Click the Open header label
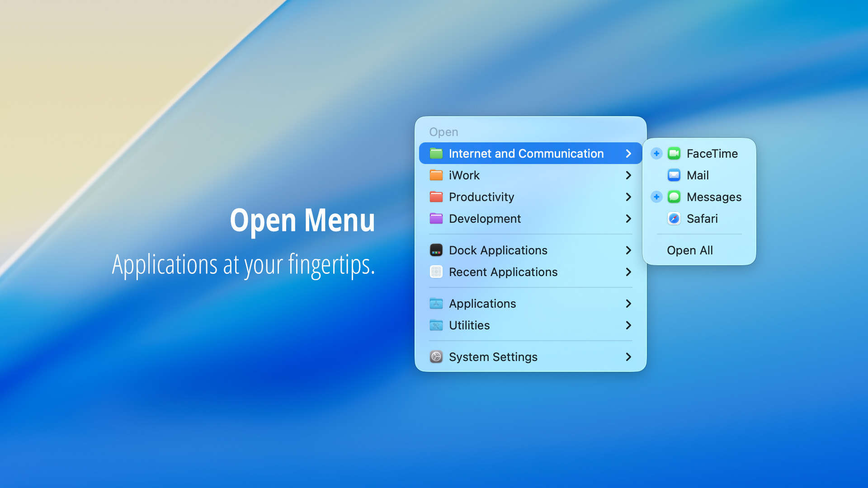Image resolution: width=868 pixels, height=488 pixels. (443, 132)
